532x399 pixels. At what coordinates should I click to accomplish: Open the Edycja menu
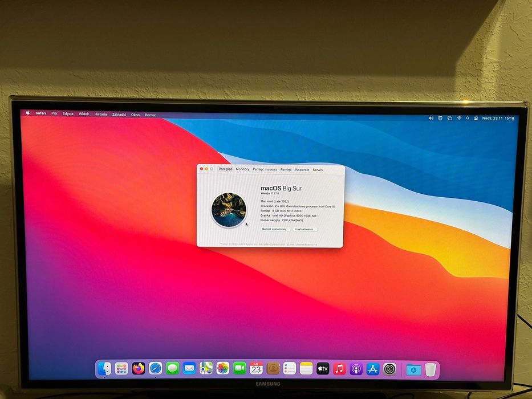pyautogui.click(x=68, y=113)
